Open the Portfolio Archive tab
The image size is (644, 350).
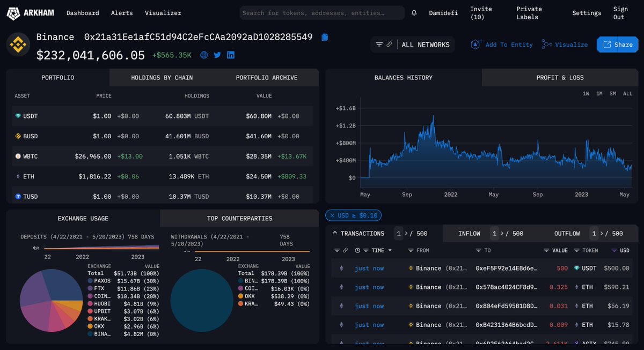click(x=266, y=78)
